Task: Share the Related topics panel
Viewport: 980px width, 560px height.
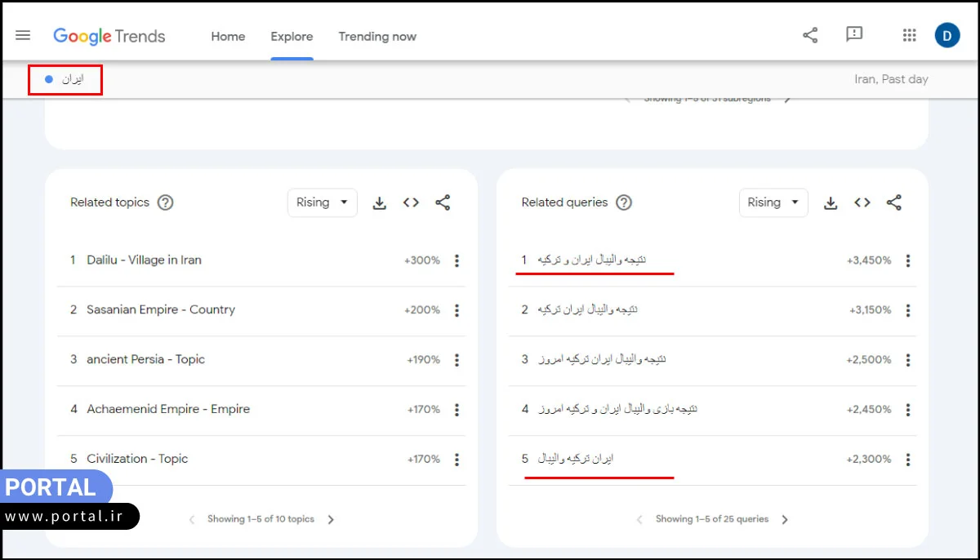Action: 443,202
